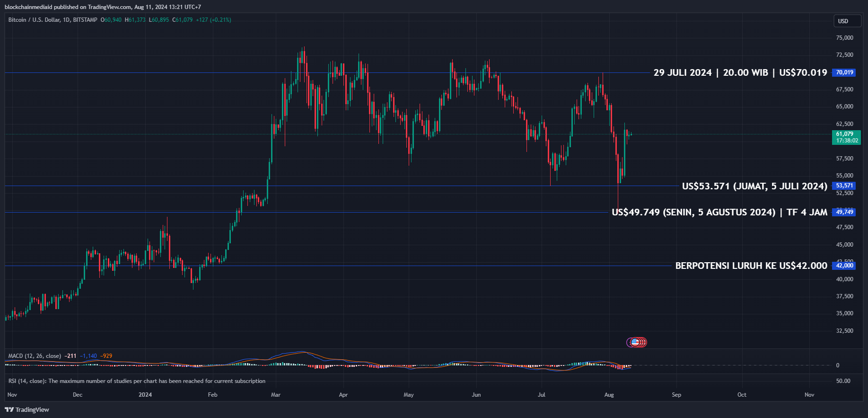Screen dimensions: 868x418
Task: Click the MACD signal value −929
Action: click(106, 356)
